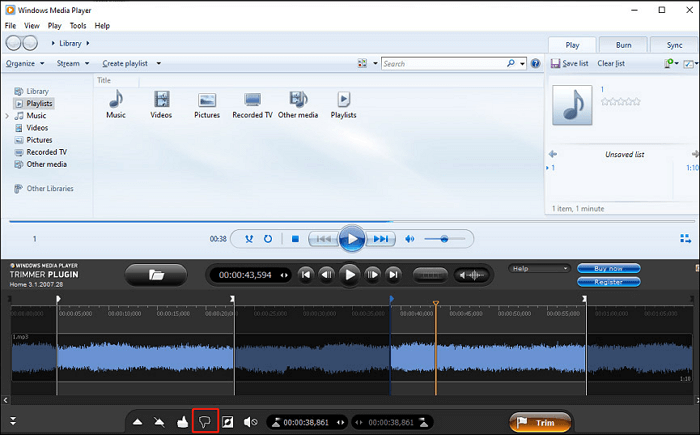The image size is (700, 435).
Task: Click Previous track in Media Player
Action: pos(323,239)
